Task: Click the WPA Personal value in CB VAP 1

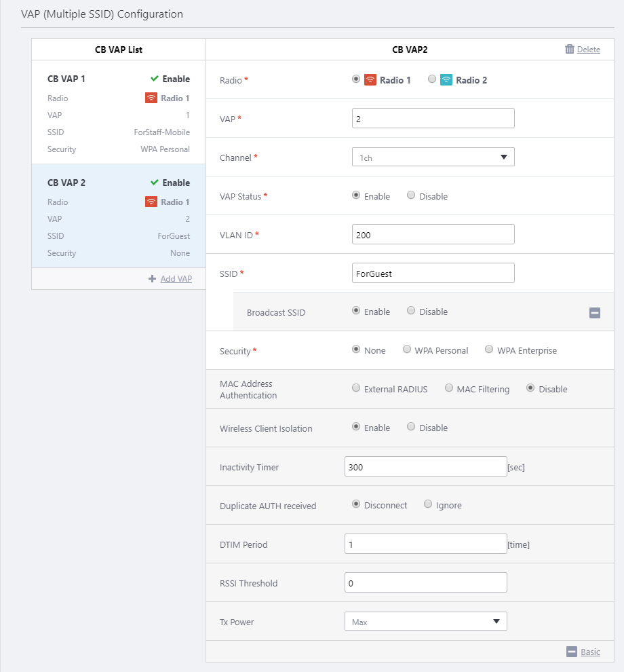Action: (x=165, y=149)
